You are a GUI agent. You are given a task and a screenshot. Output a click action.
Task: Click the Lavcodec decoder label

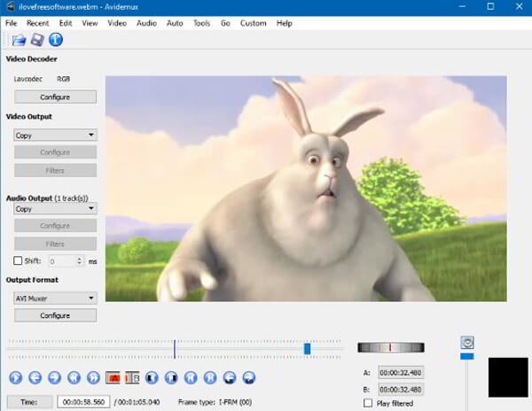point(28,79)
